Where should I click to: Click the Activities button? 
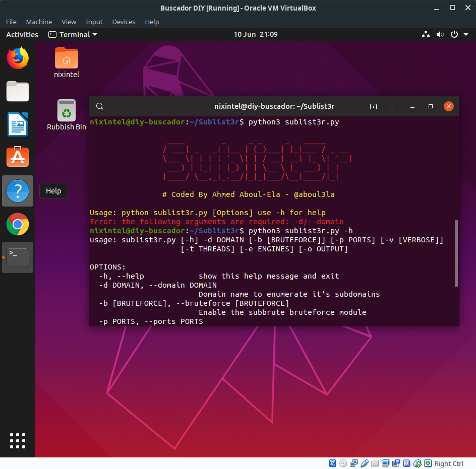pos(22,35)
